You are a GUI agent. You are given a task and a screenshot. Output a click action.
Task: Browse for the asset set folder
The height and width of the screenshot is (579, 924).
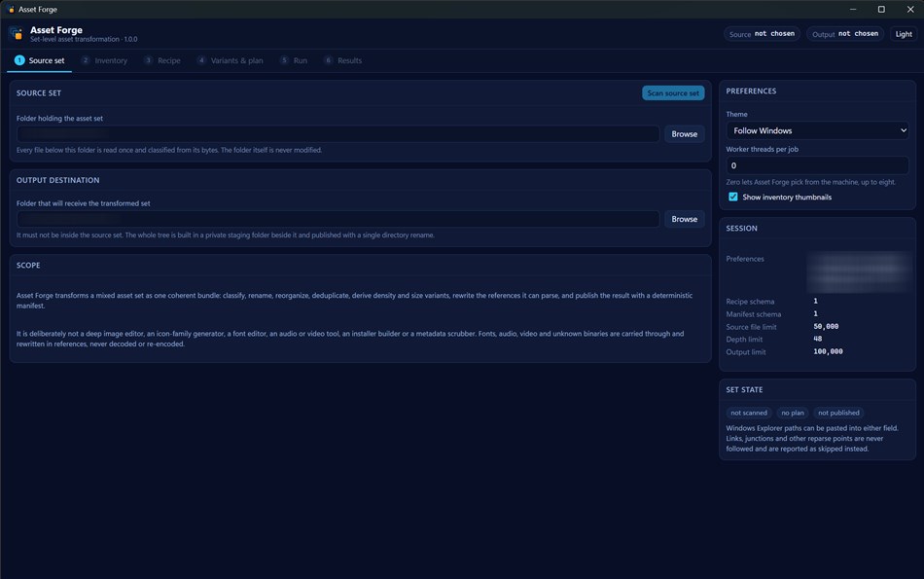pyautogui.click(x=684, y=134)
